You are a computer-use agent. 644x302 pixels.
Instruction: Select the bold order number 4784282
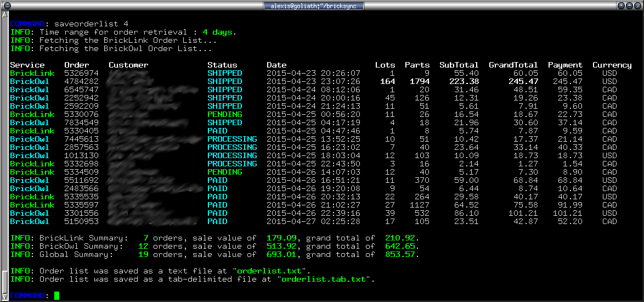(x=81, y=81)
